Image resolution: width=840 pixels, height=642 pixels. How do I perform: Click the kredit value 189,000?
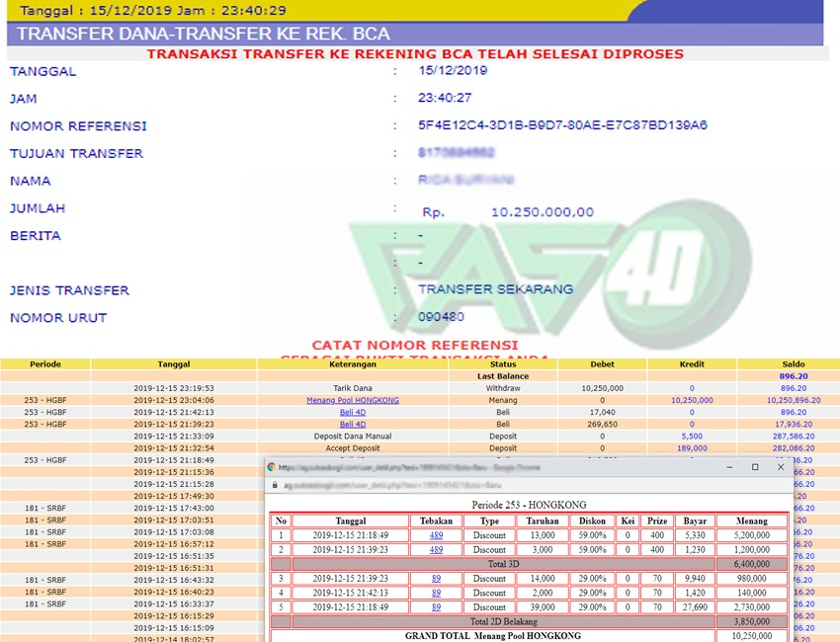point(692,448)
